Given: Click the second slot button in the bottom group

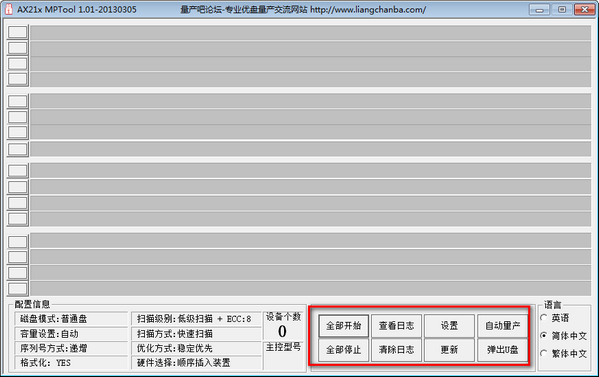Looking at the screenshot, I should click(x=18, y=257).
